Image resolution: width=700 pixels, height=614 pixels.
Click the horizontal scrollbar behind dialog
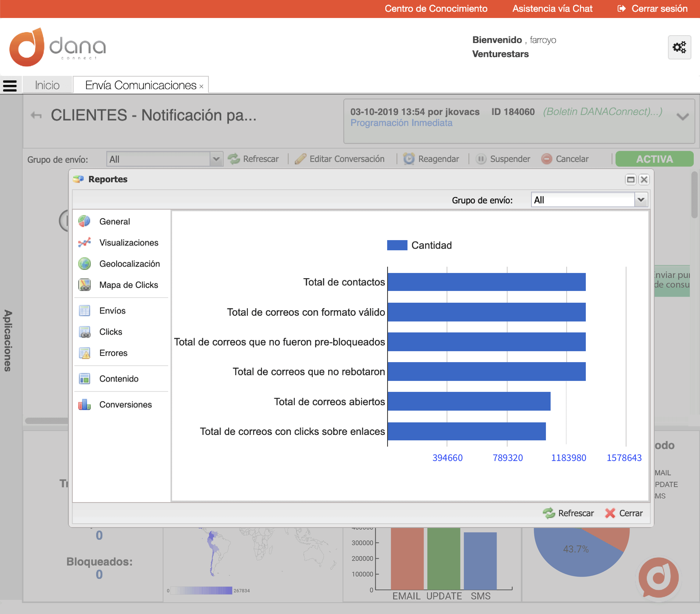47,421
